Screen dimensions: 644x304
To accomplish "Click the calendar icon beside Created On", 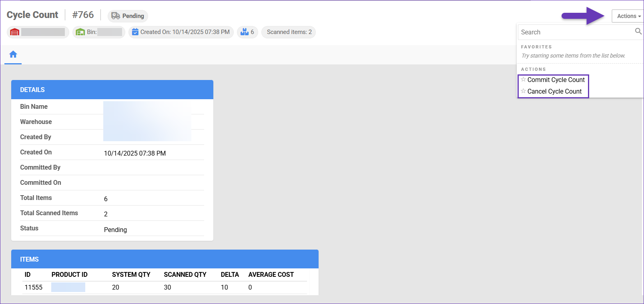I will click(x=135, y=32).
